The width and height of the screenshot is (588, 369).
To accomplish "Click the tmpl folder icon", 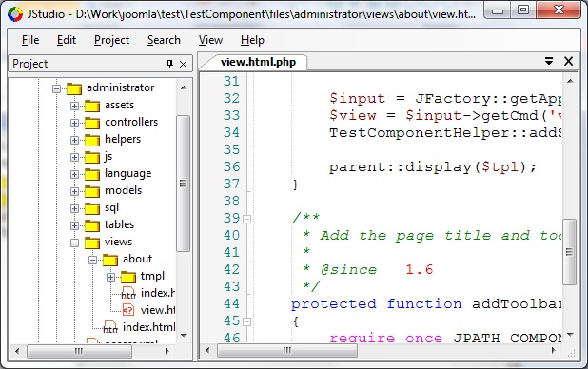I will coord(128,277).
